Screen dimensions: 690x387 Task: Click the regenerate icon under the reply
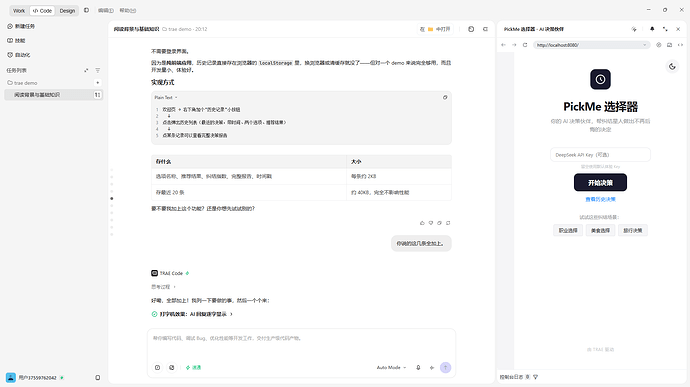pyautogui.click(x=448, y=223)
